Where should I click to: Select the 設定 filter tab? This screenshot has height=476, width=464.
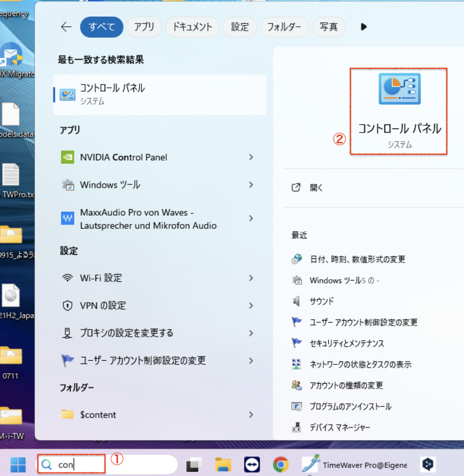tap(240, 27)
